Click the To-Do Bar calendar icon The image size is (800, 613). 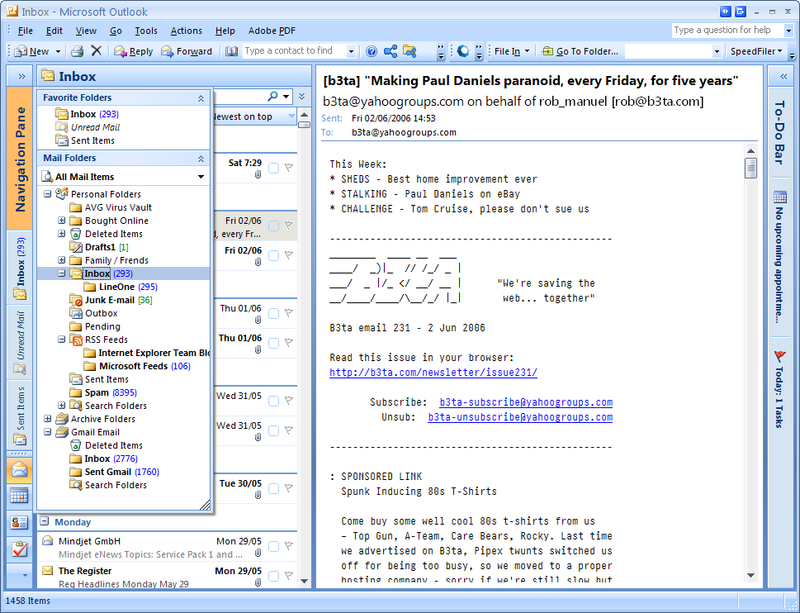(x=780, y=197)
